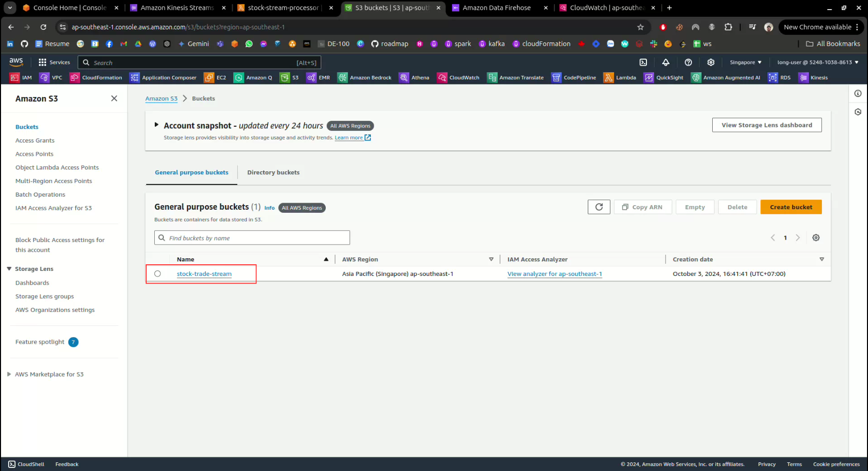Open AWS support help icon
Screen dimensions: 868x471
(688, 62)
